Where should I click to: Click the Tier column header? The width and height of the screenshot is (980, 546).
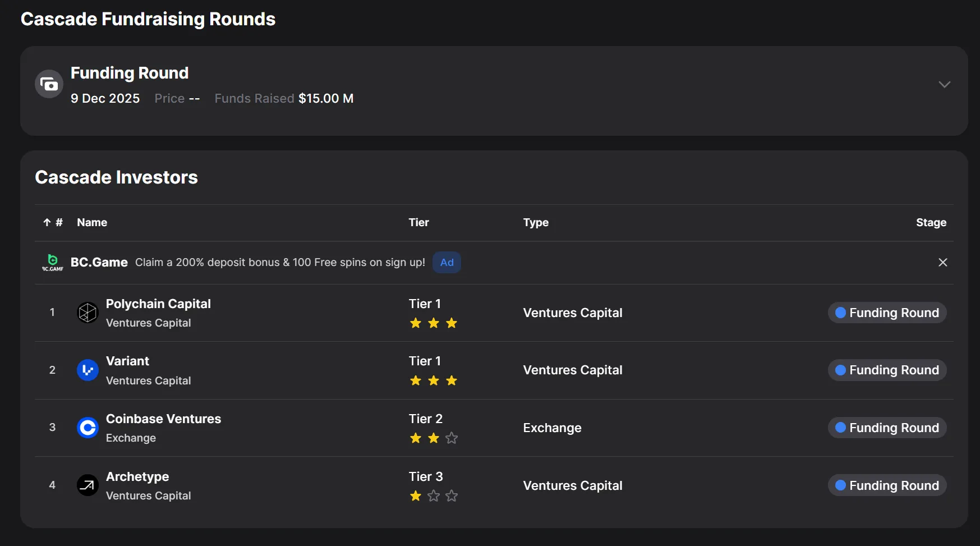click(x=419, y=222)
